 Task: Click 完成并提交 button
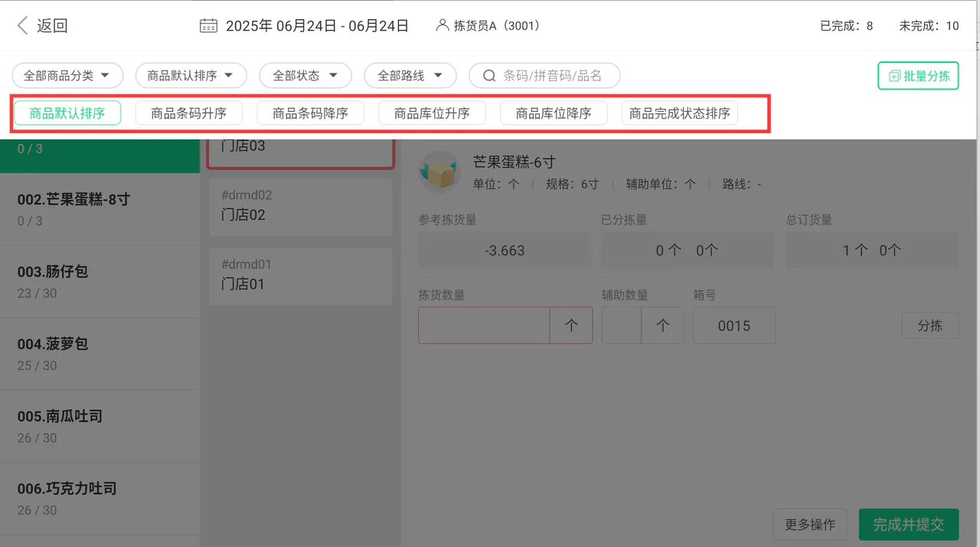pos(909,525)
